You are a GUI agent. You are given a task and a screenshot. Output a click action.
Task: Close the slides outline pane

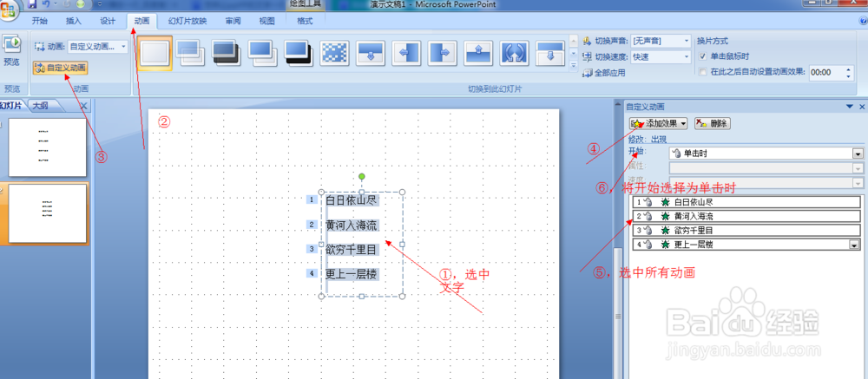[x=83, y=106]
